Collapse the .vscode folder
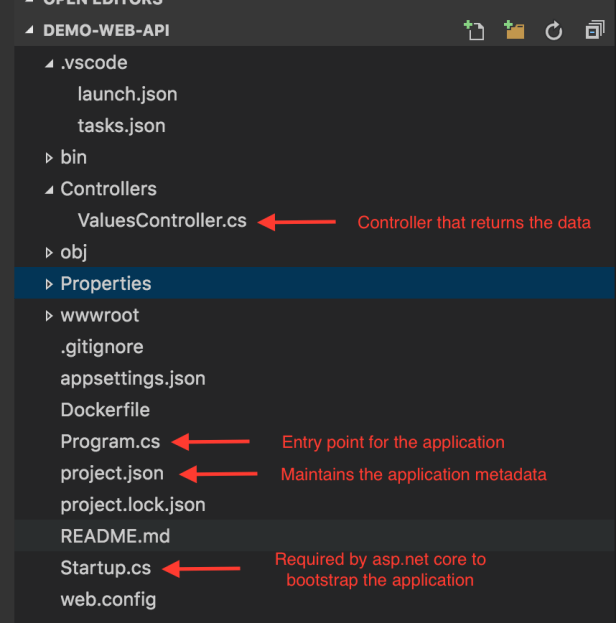 50,63
